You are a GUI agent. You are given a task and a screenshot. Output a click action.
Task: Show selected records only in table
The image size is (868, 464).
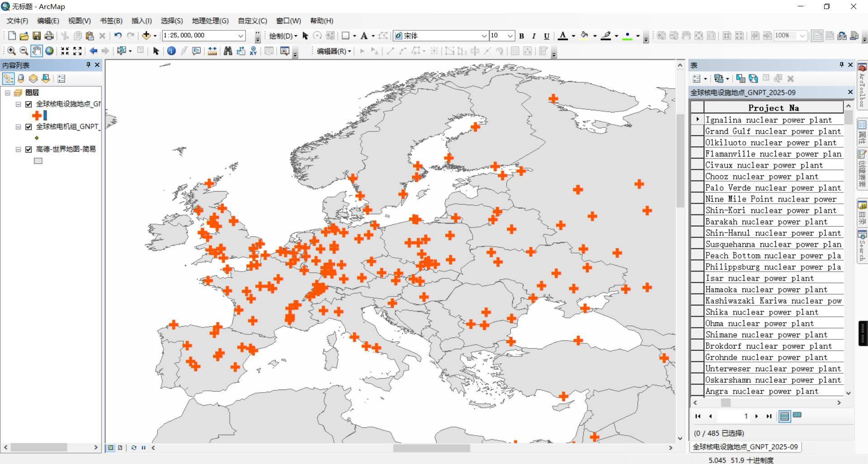click(x=797, y=415)
